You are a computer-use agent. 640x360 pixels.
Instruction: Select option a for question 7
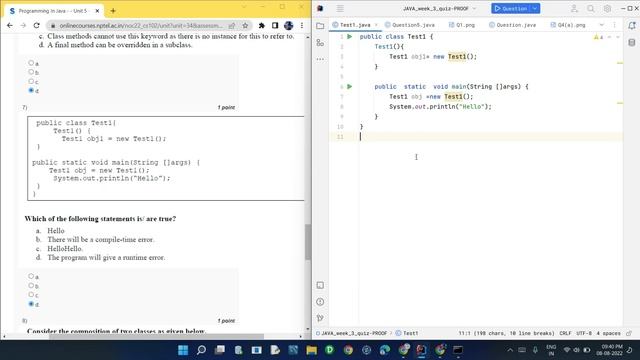31,276
